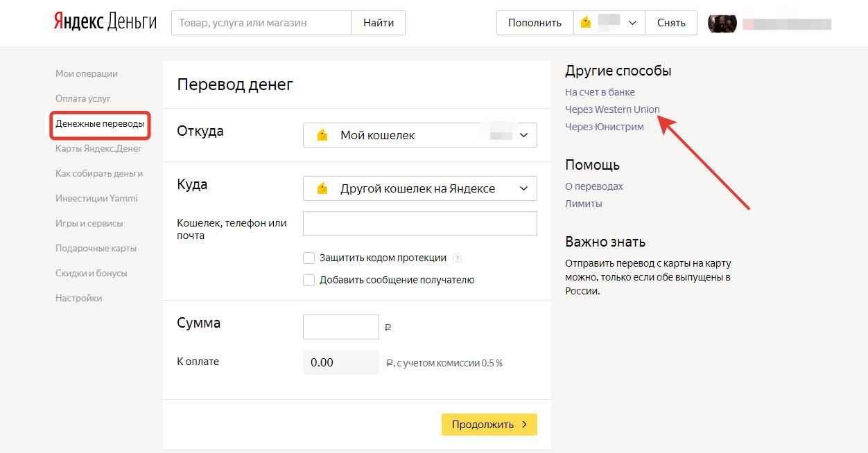Click the yellow Продолжить button
868x453 pixels.
[x=489, y=425]
